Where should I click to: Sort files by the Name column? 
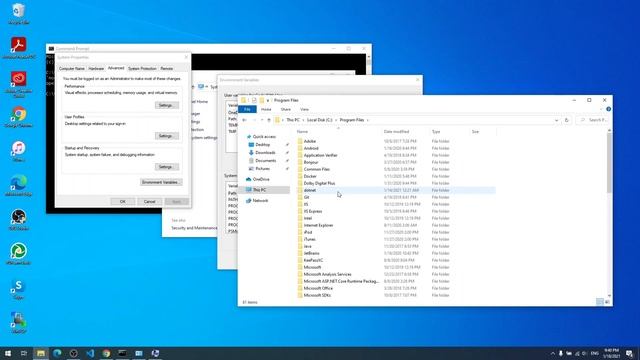pyautogui.click(x=302, y=132)
